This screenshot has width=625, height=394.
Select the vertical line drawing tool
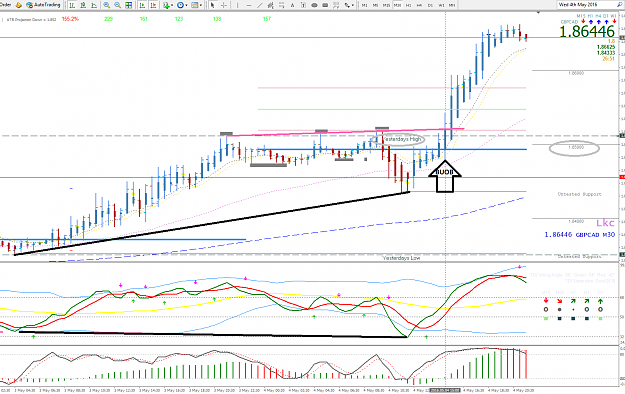(x=237, y=5)
